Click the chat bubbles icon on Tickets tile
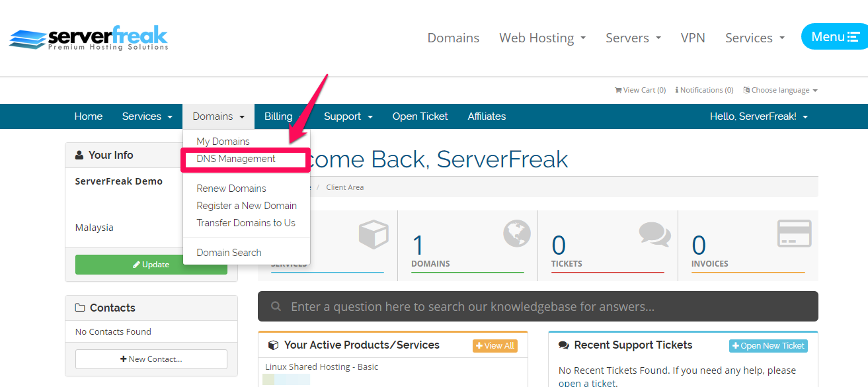The width and height of the screenshot is (868, 387). tap(655, 234)
